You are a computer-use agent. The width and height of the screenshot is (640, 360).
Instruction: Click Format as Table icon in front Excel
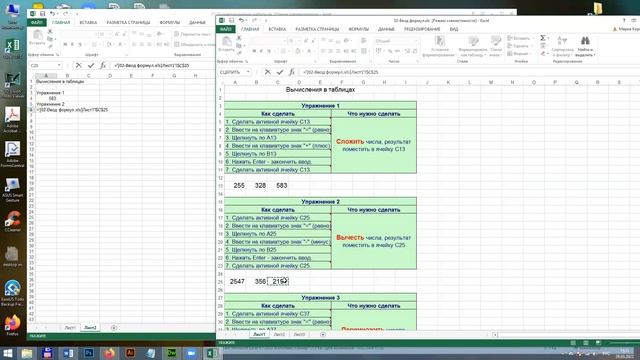[x=473, y=41]
